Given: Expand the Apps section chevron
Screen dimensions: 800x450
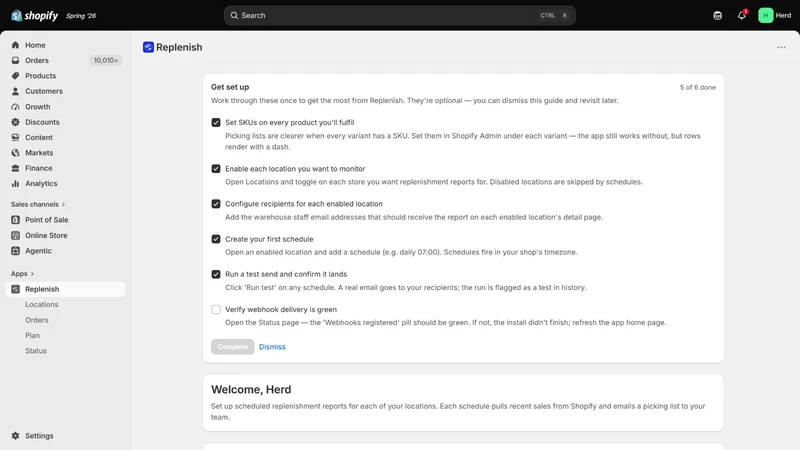Looking at the screenshot, I should point(32,274).
